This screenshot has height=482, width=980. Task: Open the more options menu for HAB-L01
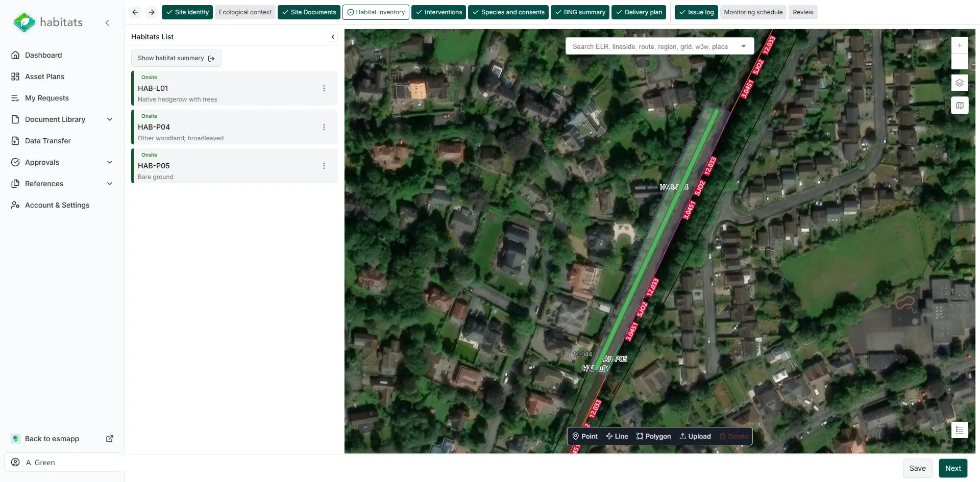click(x=324, y=88)
